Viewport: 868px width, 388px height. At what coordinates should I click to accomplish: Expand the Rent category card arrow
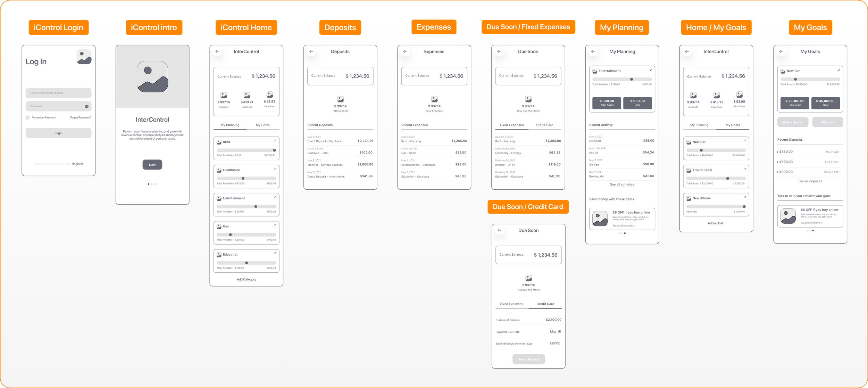(x=275, y=141)
